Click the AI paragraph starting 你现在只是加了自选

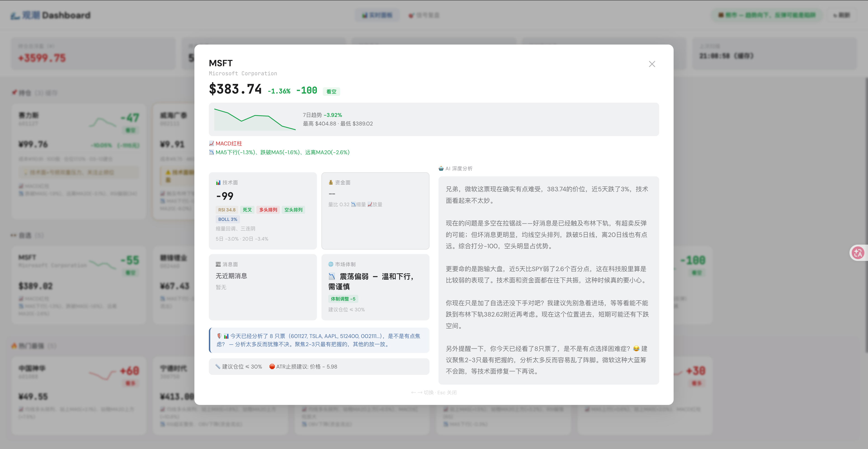coord(547,314)
